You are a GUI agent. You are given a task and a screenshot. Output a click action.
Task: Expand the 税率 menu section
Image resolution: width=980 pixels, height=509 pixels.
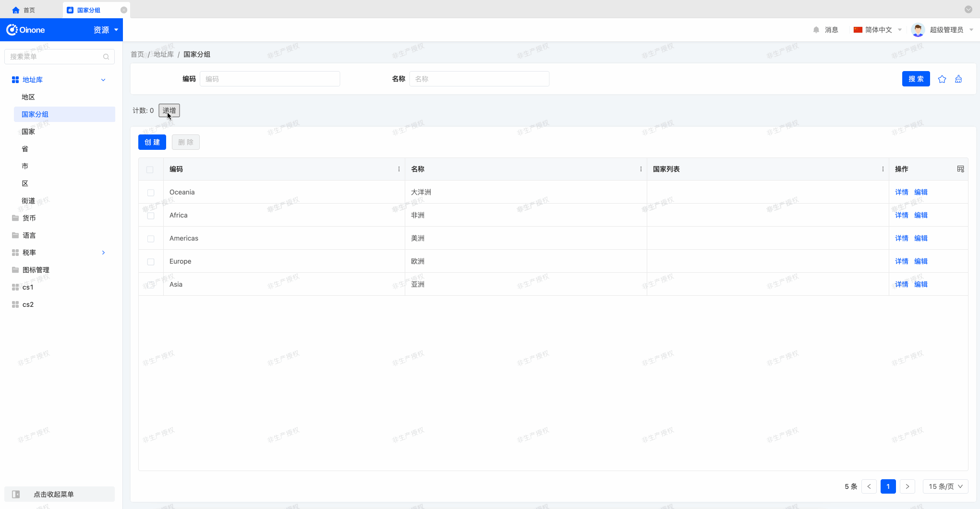(103, 253)
